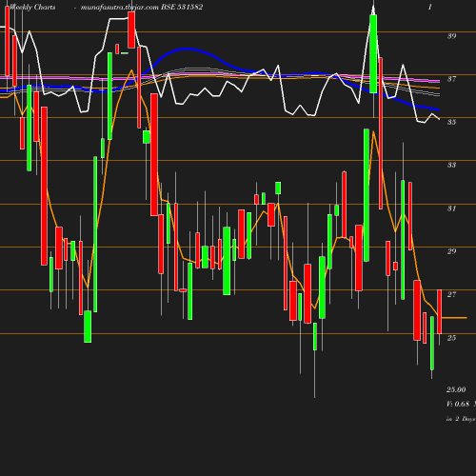Click the price axis label '37'
Image resolution: width=476 pixels, height=476 pixels.
pyautogui.click(x=452, y=79)
